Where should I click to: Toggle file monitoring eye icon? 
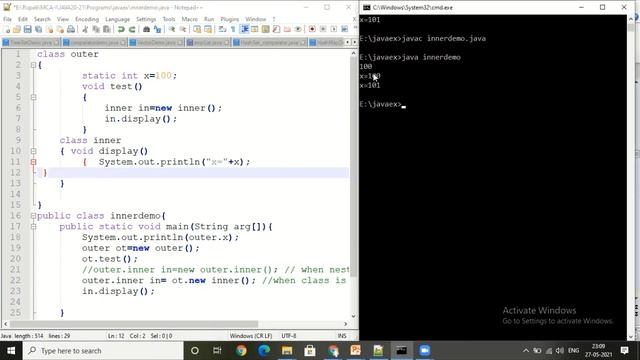[298, 29]
